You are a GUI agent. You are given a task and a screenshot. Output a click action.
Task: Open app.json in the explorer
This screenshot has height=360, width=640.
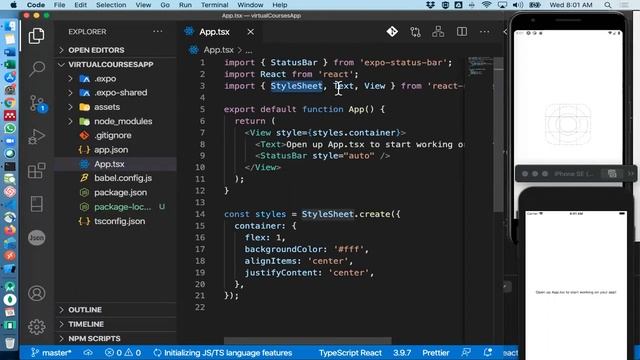pos(116,150)
